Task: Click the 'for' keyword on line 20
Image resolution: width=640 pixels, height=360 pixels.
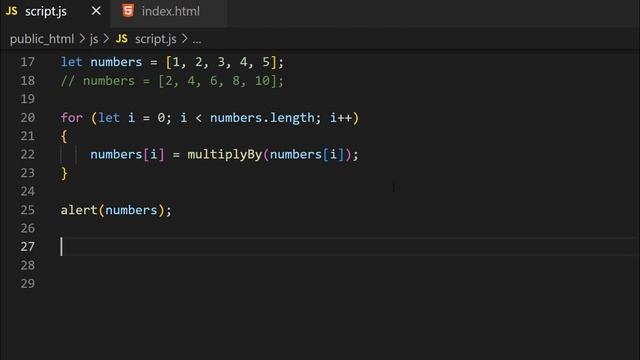Action: coord(71,118)
